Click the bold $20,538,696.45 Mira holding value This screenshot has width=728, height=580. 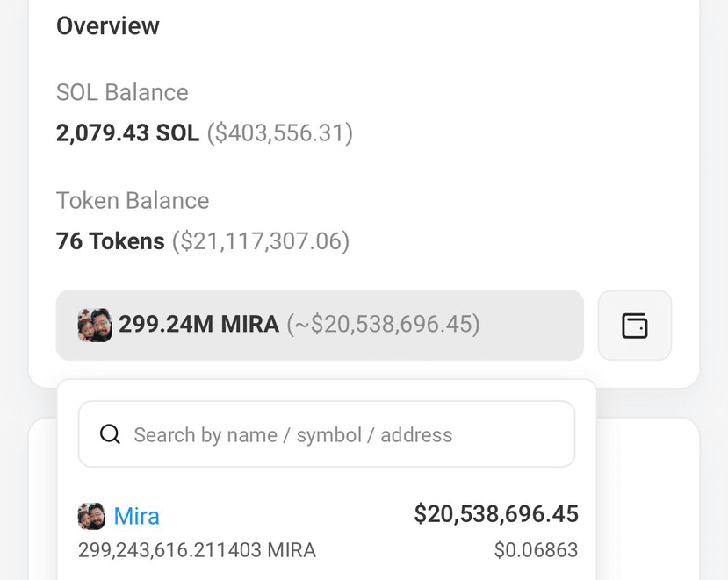[496, 514]
